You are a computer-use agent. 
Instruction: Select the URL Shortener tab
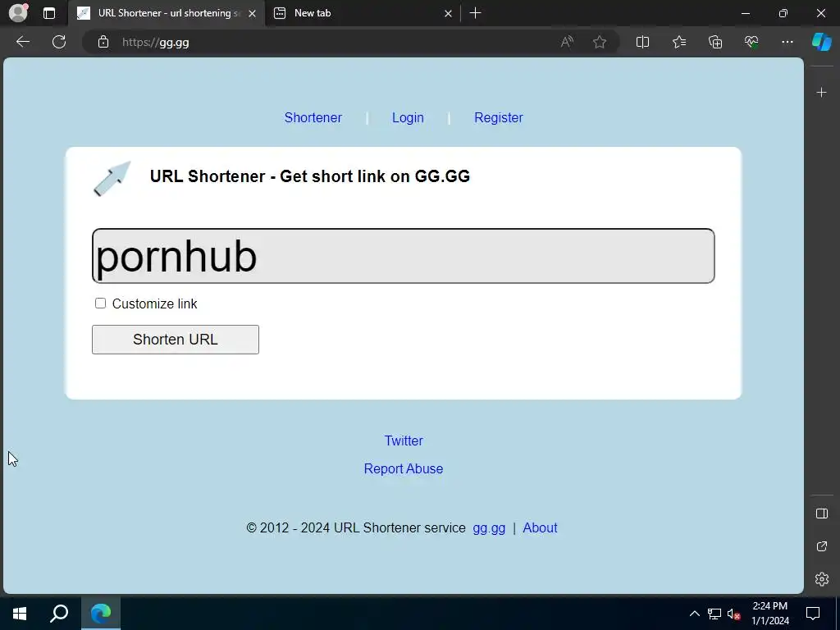[x=167, y=13]
